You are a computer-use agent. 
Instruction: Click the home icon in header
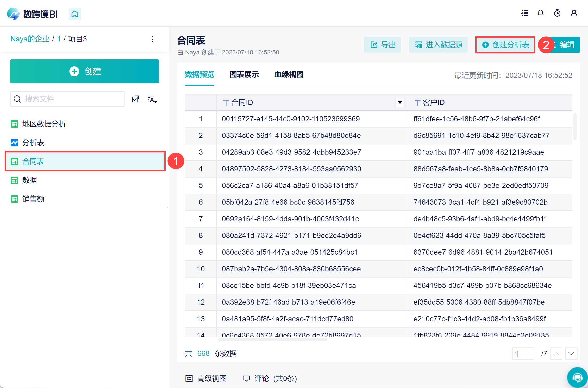point(75,14)
